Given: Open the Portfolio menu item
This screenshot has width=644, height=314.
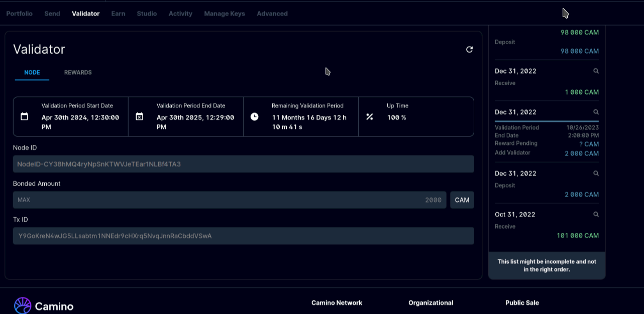Looking at the screenshot, I should (x=19, y=14).
